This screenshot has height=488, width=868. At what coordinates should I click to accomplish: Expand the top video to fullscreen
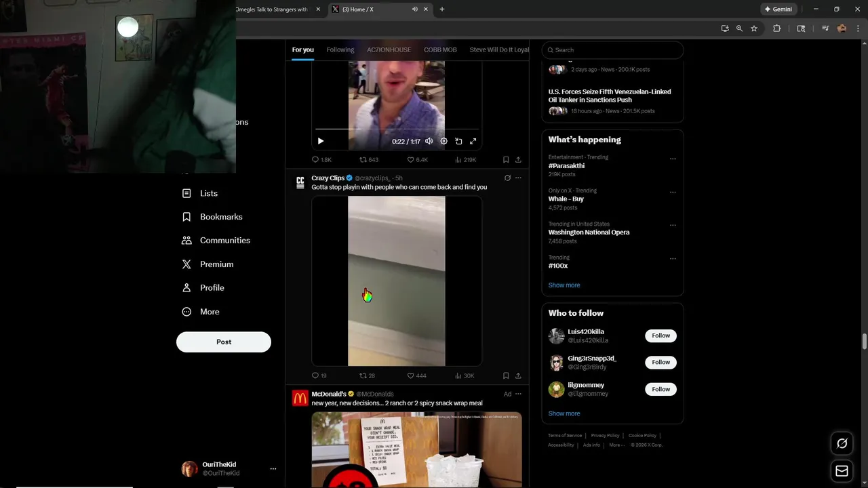(x=473, y=141)
